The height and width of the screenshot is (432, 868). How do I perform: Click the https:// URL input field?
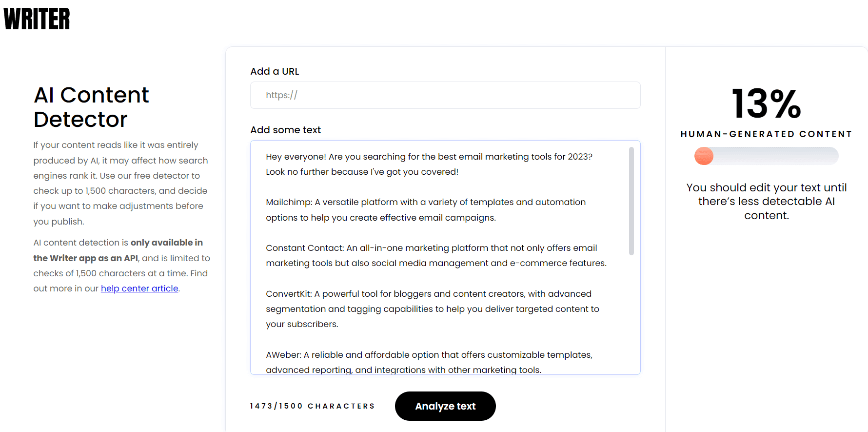point(445,95)
